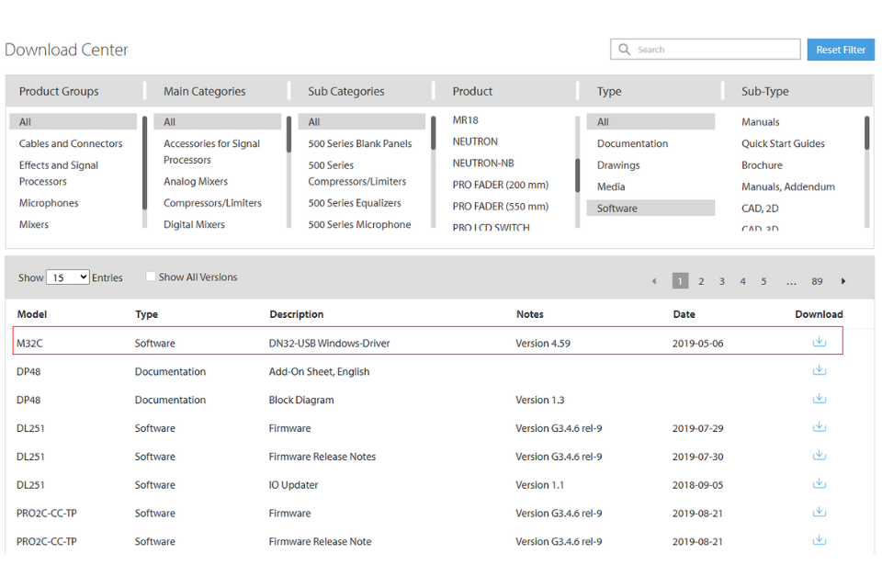Choose Digital Mixers in Main Categories

194,224
